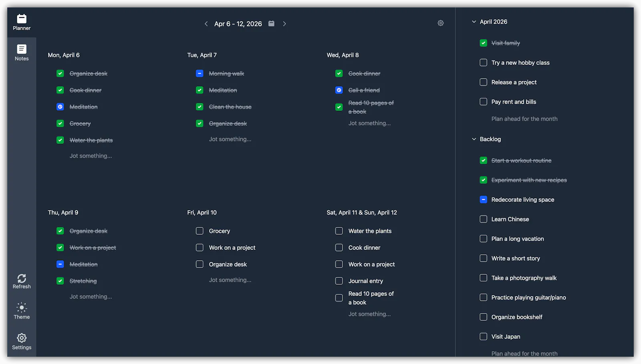
Task: Click the blue minus icon for Morning walk
Action: pos(200,73)
